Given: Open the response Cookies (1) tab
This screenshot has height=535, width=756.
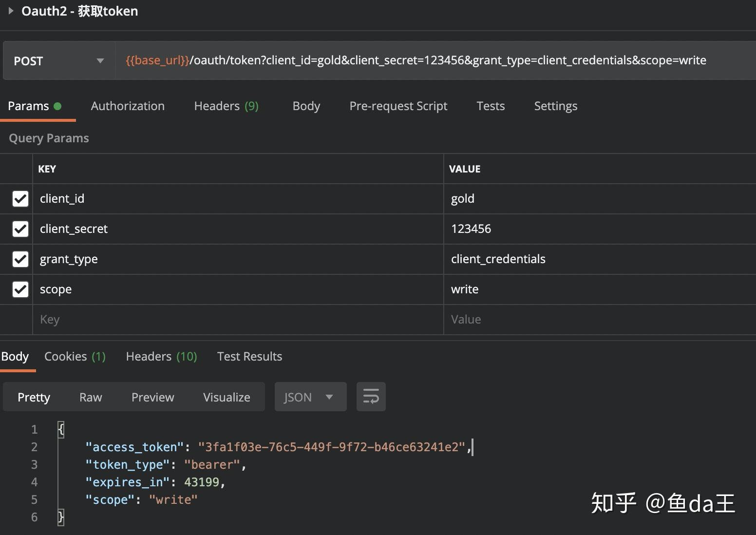Looking at the screenshot, I should pos(75,357).
